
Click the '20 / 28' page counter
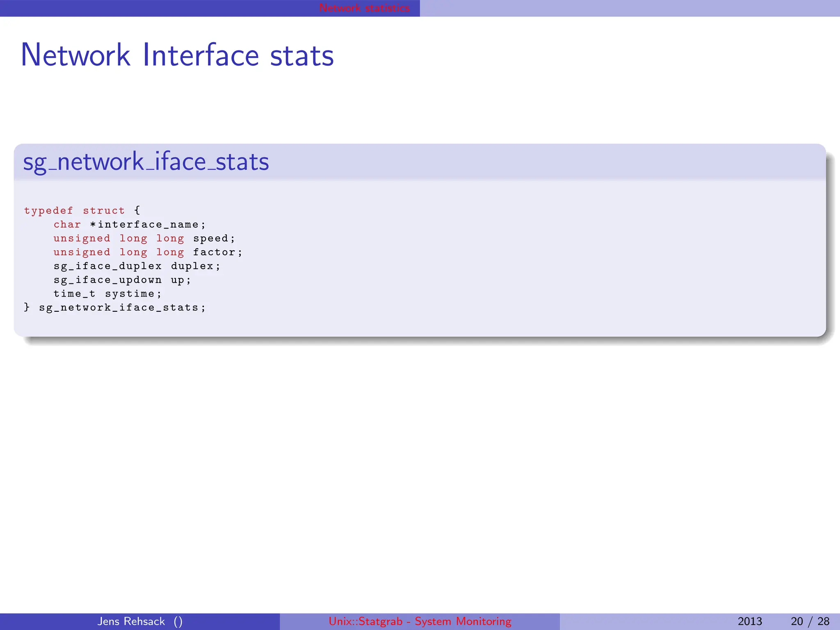point(810,621)
